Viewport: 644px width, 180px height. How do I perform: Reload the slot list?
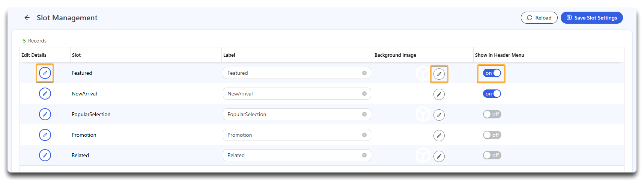coord(539,18)
